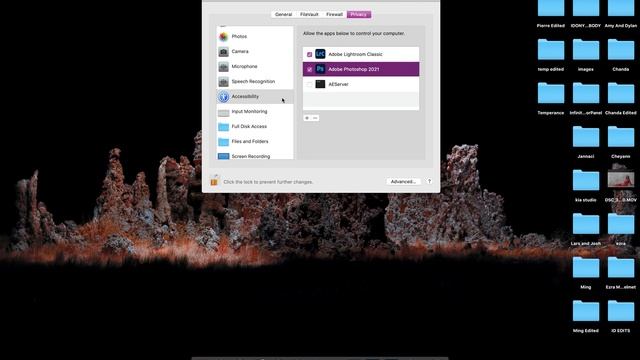Select Full Disk Access entry

tap(255, 127)
